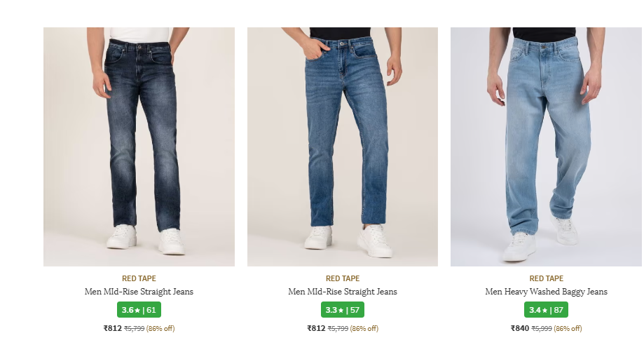Open the Men Heavy Washed Baggy Jeans title
Screen dimensions: 644x359
point(546,292)
